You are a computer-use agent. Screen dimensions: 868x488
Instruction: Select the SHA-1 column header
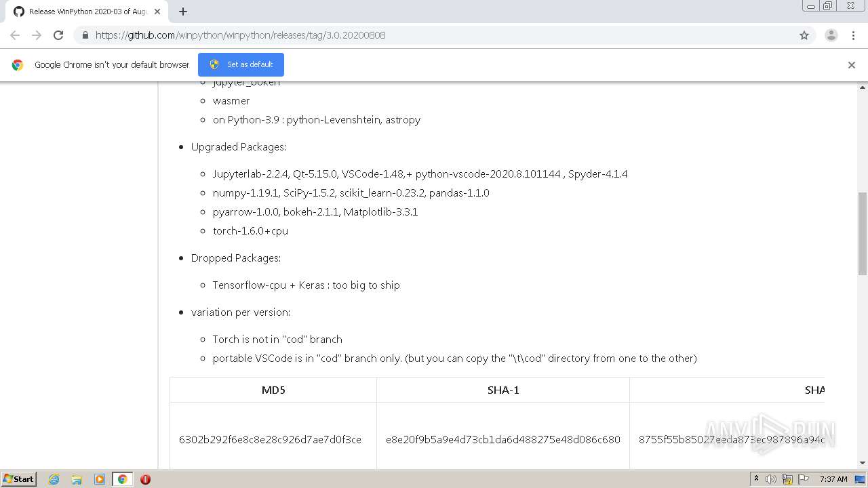click(x=503, y=390)
